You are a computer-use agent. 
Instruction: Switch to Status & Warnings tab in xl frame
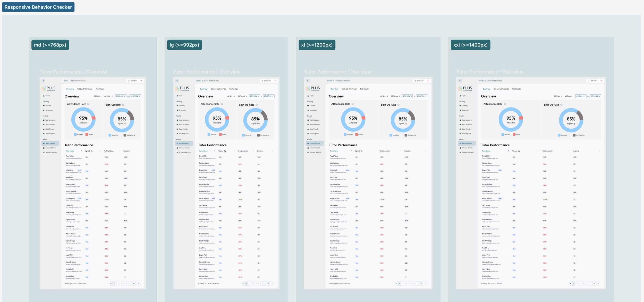[349, 89]
